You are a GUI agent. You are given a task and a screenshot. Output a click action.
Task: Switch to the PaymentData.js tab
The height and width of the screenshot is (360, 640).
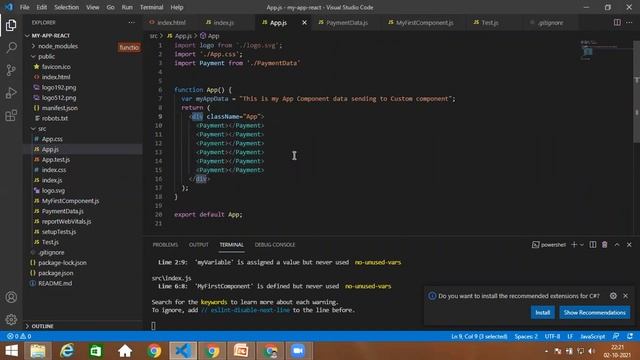click(346, 23)
